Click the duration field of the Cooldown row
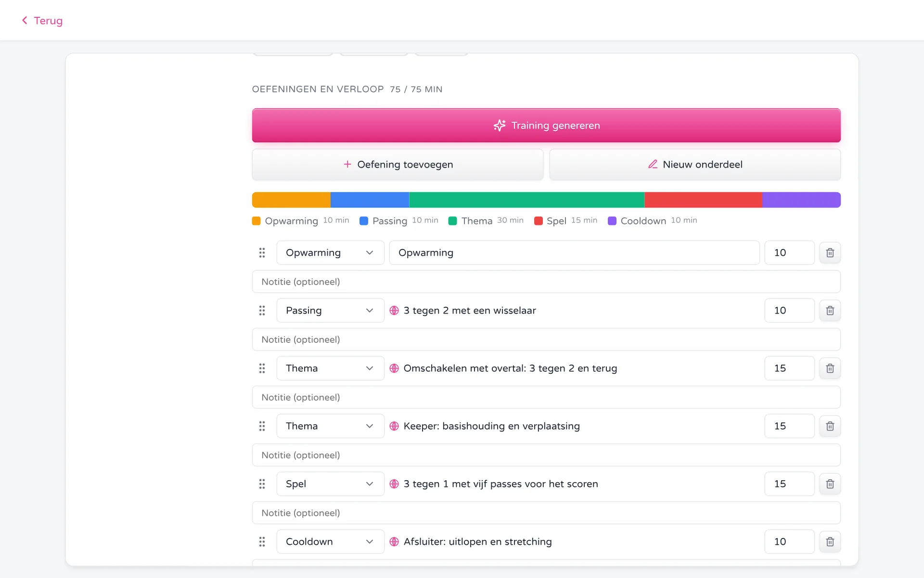This screenshot has height=578, width=924. [x=789, y=541]
